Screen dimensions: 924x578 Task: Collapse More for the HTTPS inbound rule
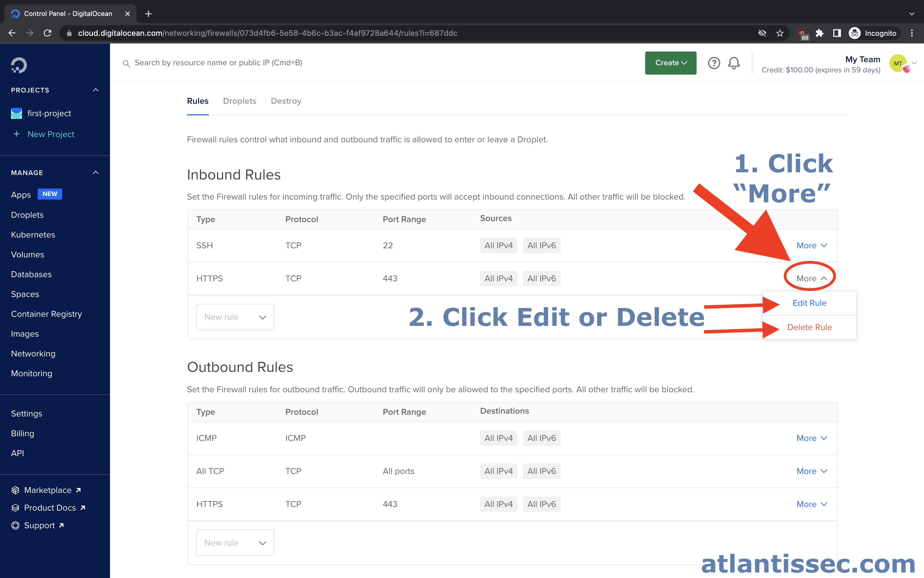coord(812,278)
